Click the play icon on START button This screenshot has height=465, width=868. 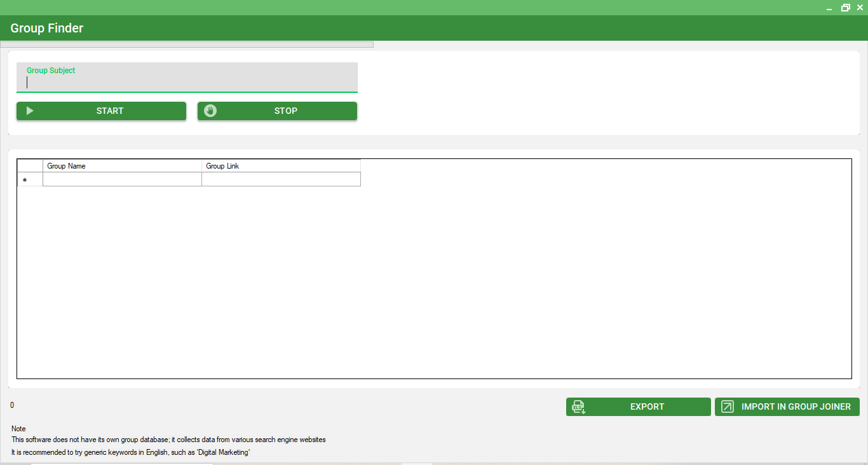point(30,111)
